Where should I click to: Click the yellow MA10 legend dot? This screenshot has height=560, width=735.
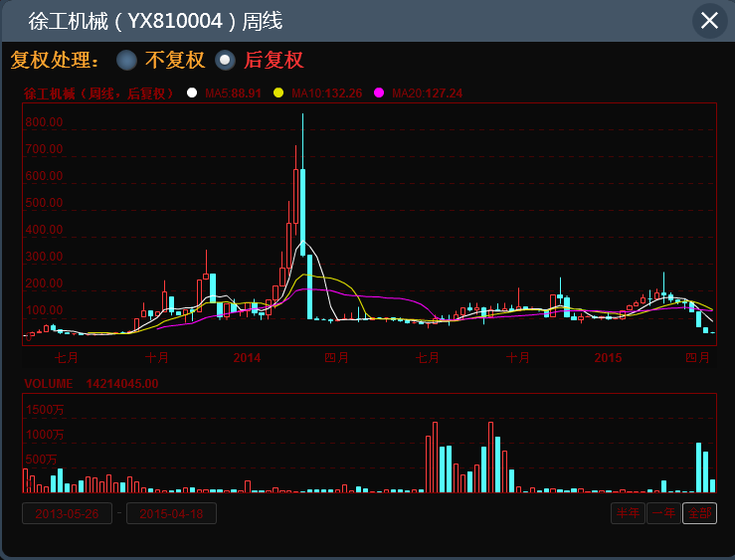[278, 93]
